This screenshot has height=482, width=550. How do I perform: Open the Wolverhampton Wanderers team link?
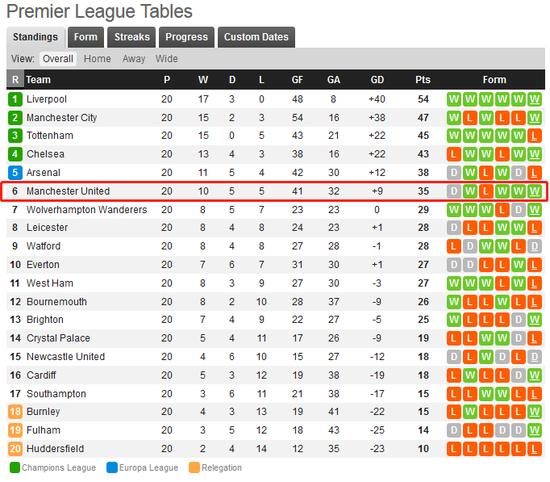[87, 210]
